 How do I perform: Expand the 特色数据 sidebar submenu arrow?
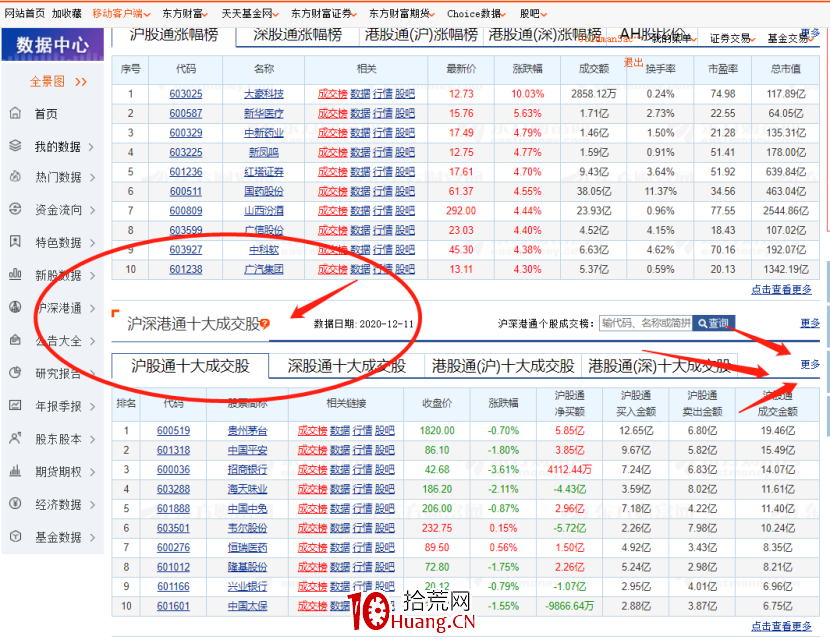tap(93, 243)
